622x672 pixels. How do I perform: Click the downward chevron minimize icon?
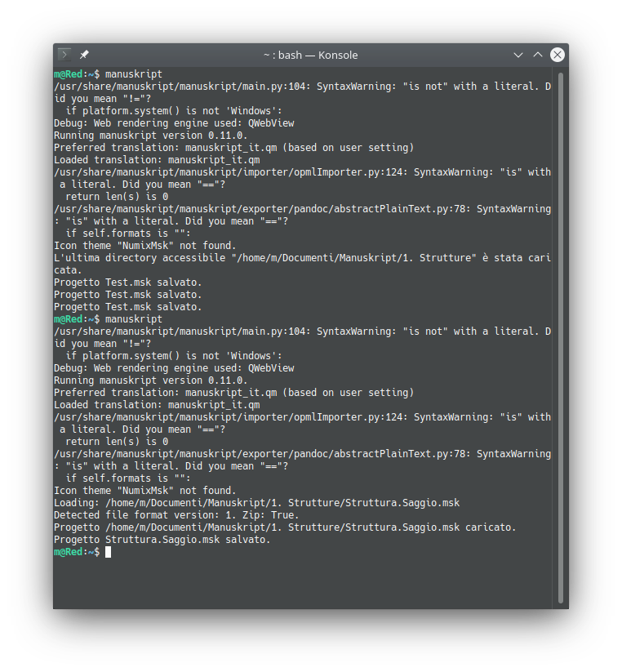518,55
